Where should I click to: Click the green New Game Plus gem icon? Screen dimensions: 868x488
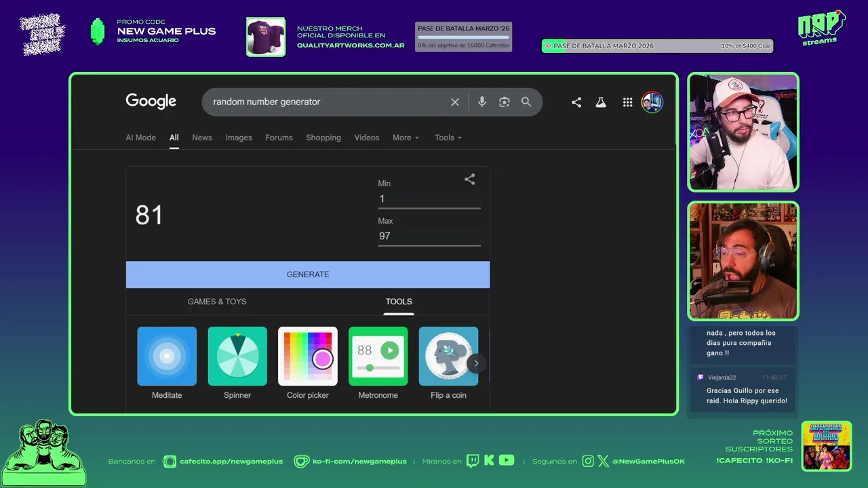click(98, 31)
